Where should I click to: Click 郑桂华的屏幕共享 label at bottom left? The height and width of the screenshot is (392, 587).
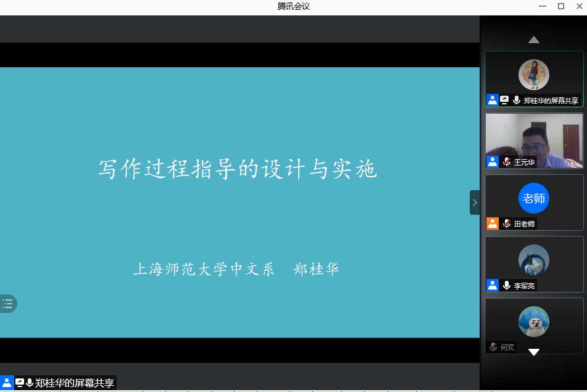74,383
